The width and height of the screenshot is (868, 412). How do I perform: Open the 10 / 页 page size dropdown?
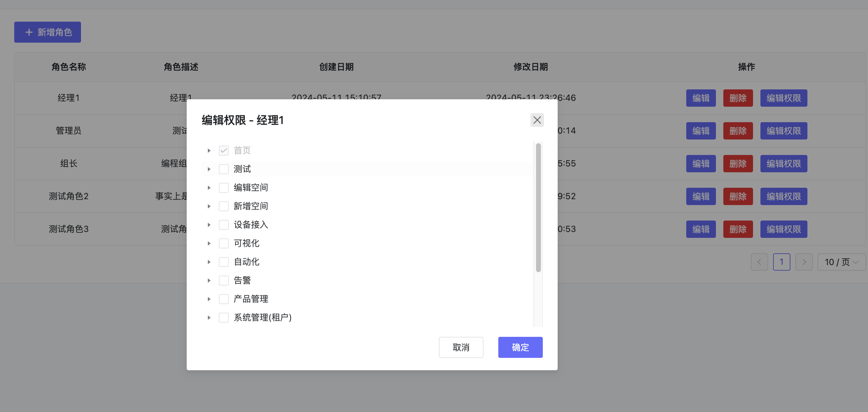tap(841, 262)
